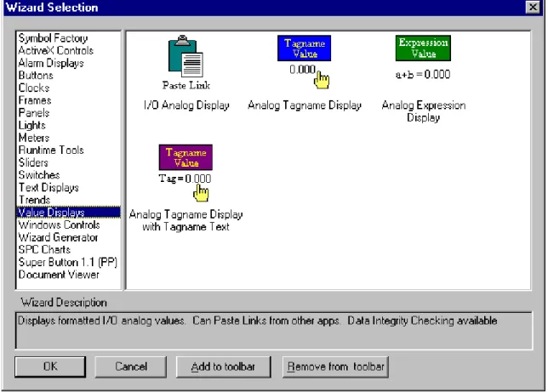Open the Symbol Factory category

(53, 38)
